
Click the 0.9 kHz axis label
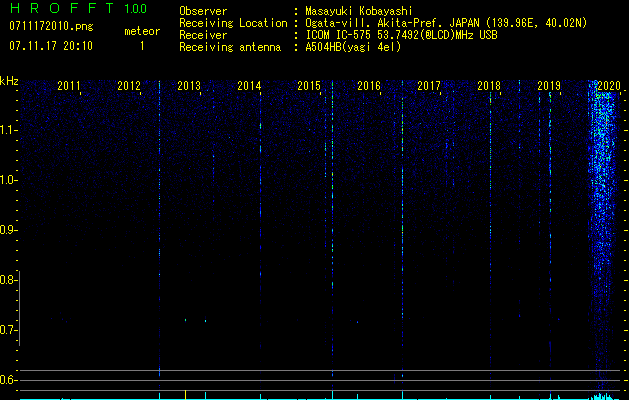(x=8, y=230)
